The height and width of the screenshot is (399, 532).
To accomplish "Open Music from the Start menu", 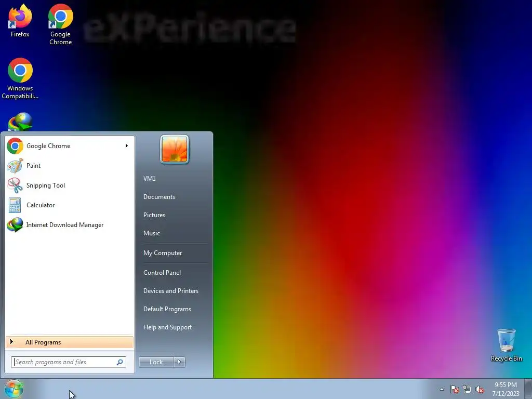I will point(152,233).
